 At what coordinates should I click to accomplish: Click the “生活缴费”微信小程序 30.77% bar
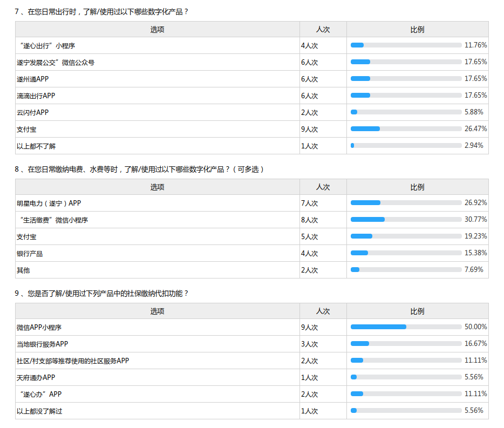406,220
